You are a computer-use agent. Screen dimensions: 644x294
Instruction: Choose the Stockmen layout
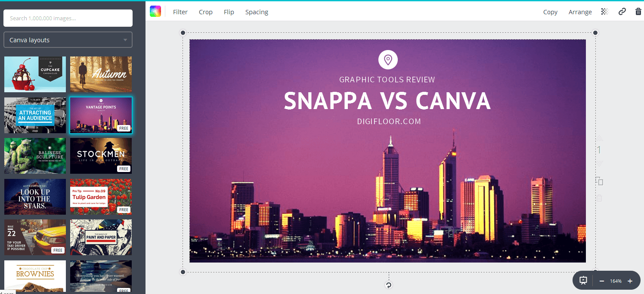(101, 156)
